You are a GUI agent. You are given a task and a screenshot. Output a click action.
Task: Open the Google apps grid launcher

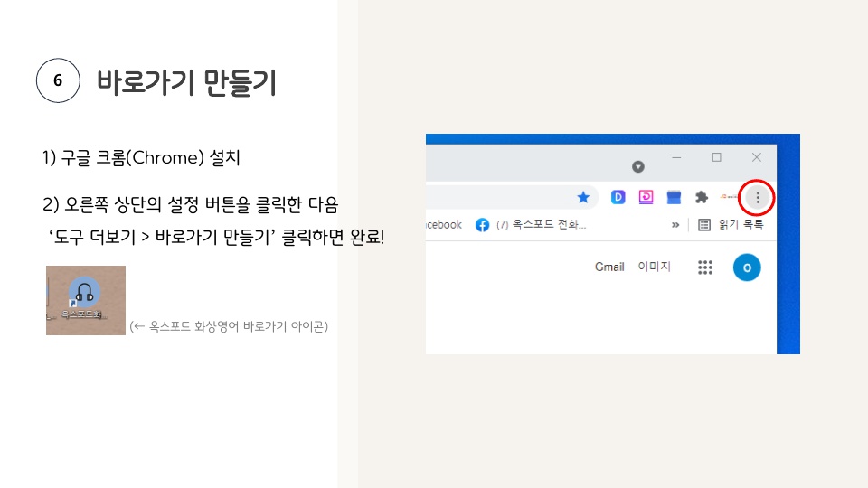[x=706, y=267]
